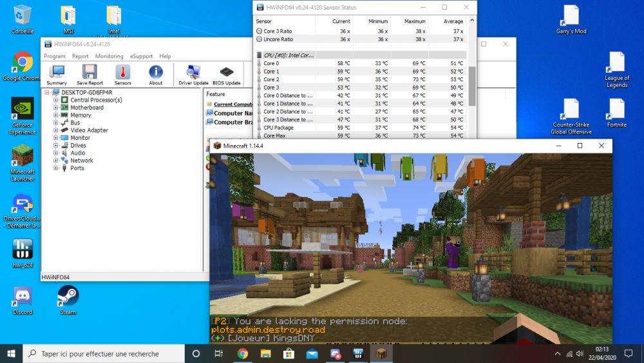Image resolution: width=644 pixels, height=363 pixels.
Task: Open the eSupport menu
Action: 141,56
